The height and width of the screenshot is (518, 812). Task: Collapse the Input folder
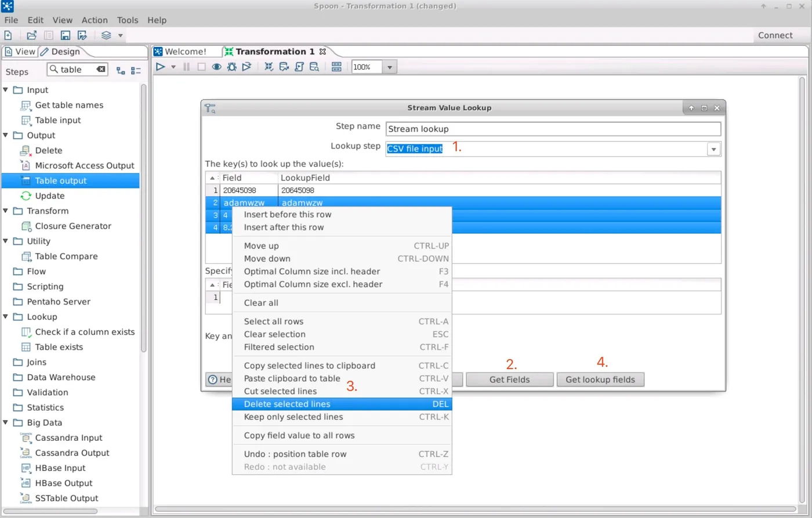[6, 90]
